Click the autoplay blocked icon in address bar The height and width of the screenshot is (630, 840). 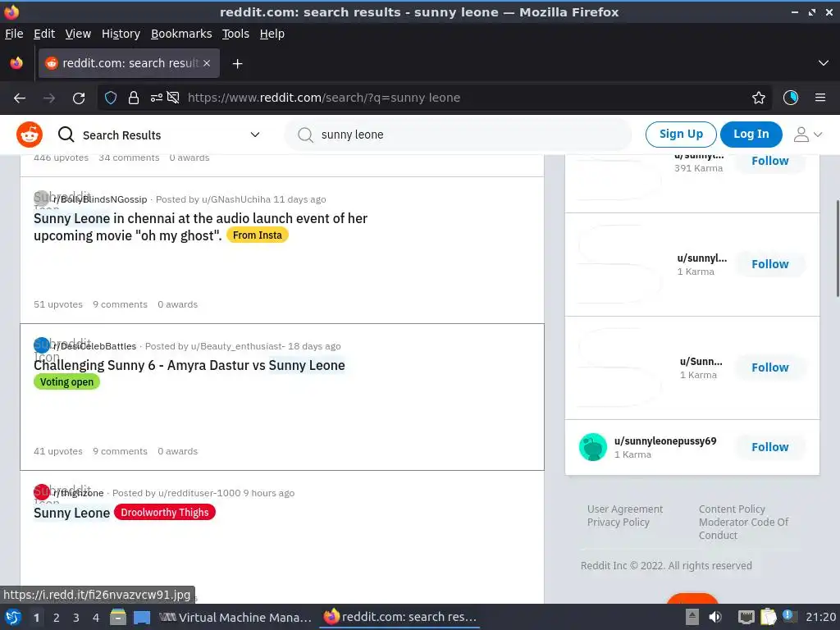coord(173,98)
